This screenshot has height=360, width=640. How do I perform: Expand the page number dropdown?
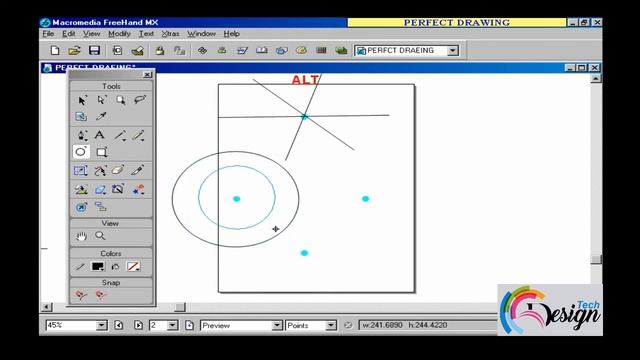(173, 325)
